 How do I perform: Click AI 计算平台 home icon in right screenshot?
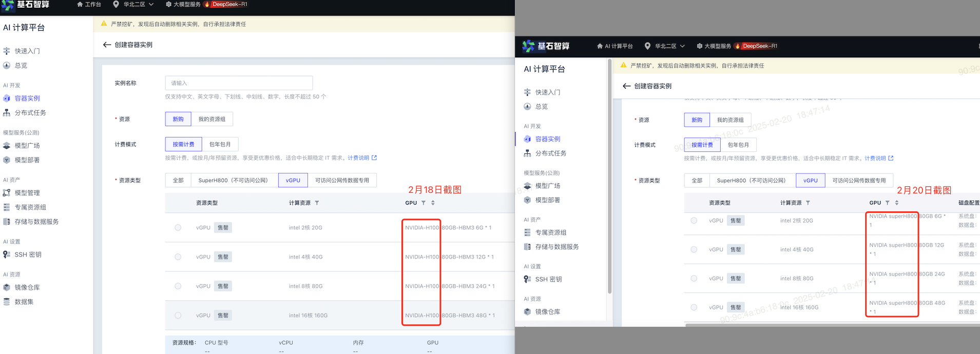600,46
